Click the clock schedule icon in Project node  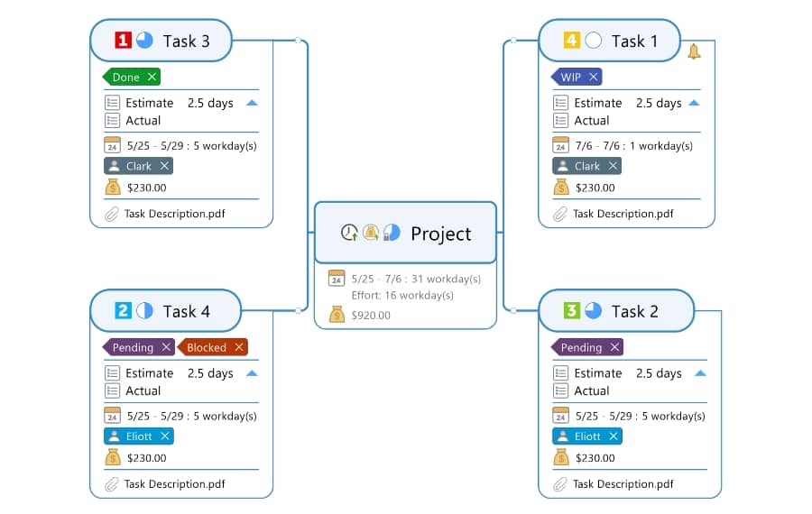[349, 233]
